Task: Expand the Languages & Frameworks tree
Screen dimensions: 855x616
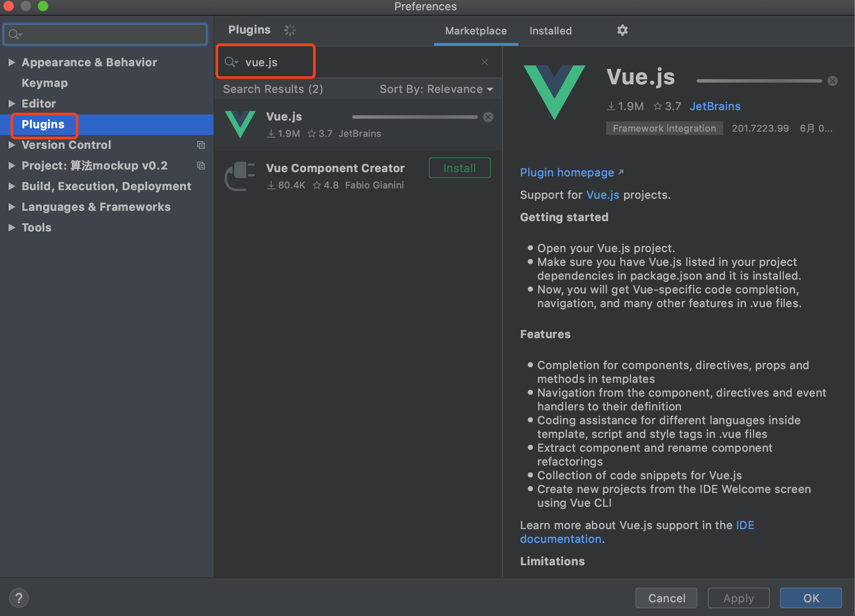Action: (x=12, y=207)
